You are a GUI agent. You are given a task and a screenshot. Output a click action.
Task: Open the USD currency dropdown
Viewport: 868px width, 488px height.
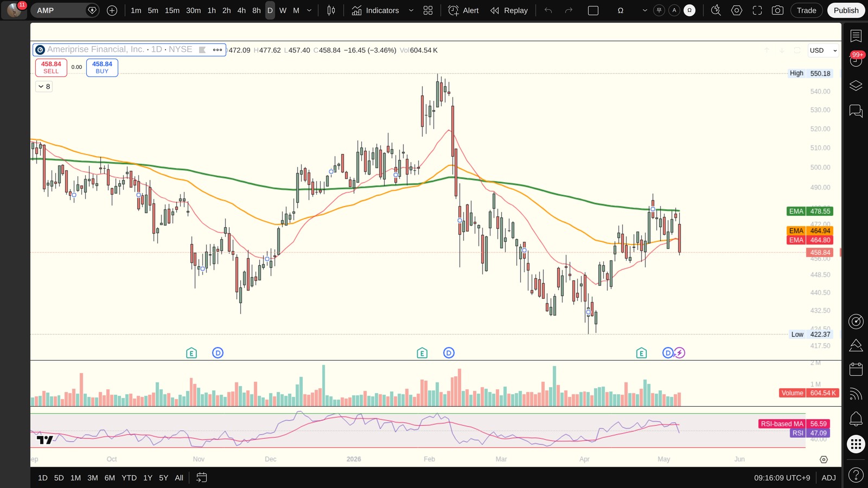[823, 50]
